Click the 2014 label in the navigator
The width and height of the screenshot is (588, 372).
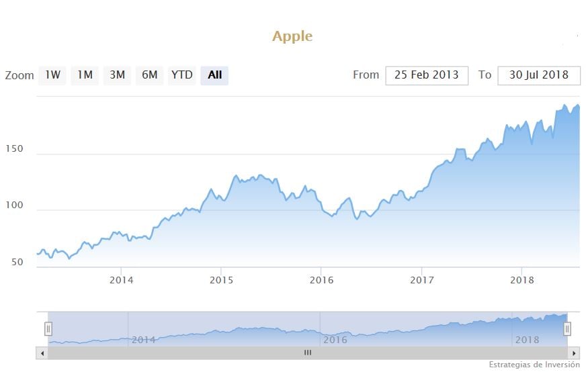[143, 340]
